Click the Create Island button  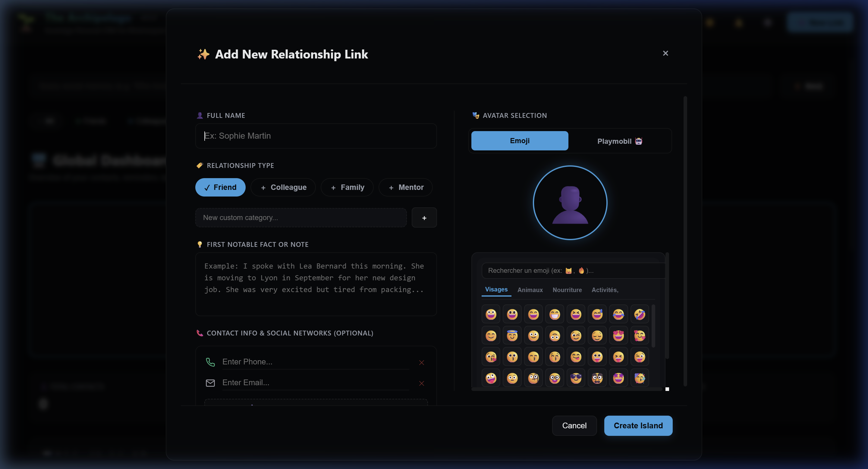638,426
